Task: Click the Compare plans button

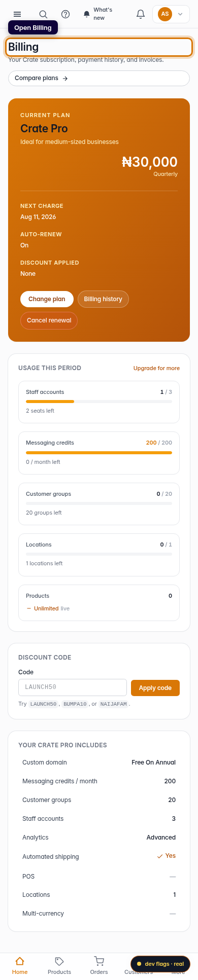Action: [99, 78]
